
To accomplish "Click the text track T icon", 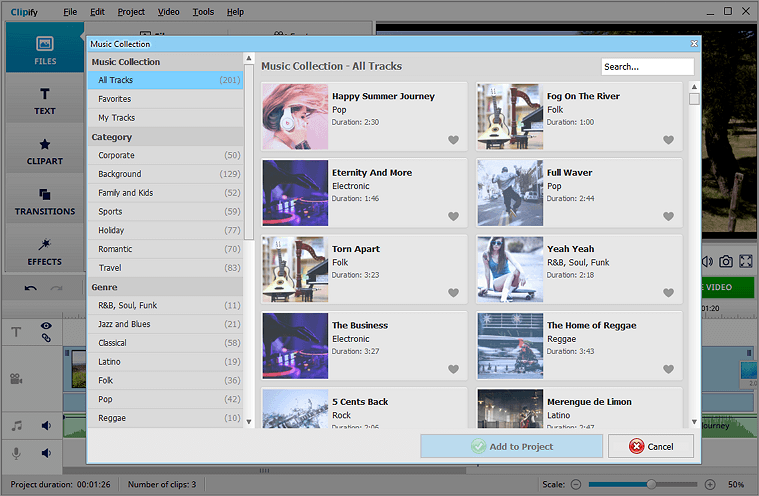I will click(x=16, y=332).
